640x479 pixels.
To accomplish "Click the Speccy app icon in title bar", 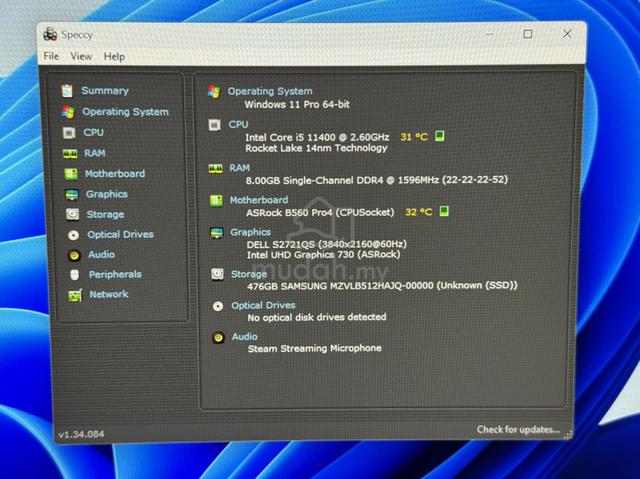I will 50,34.
